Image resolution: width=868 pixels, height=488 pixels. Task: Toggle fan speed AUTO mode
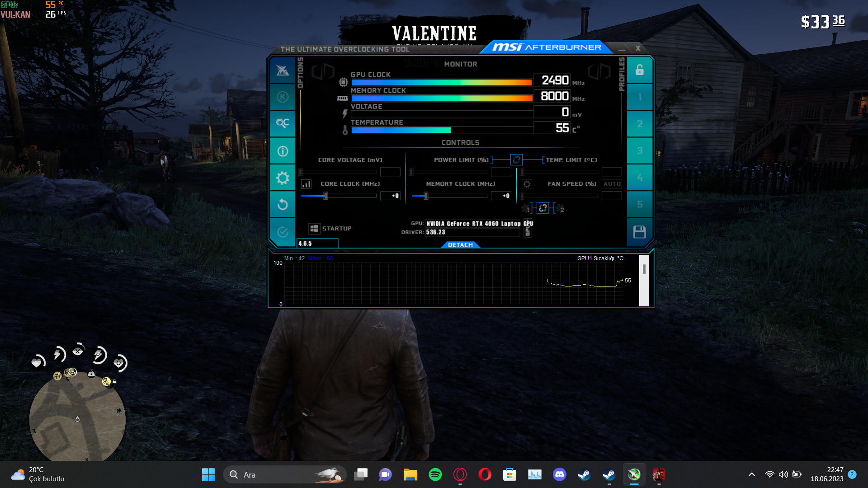612,184
